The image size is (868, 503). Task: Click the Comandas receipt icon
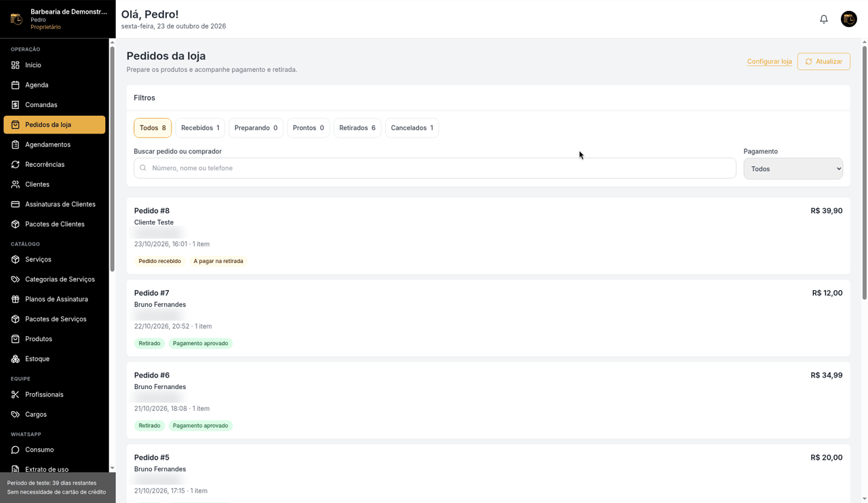16,105
